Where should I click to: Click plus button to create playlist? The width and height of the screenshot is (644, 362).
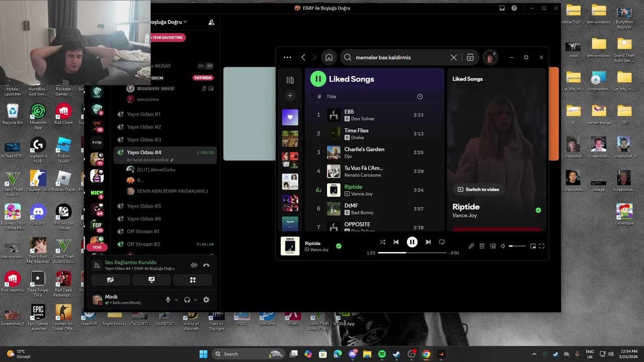pyautogui.click(x=290, y=96)
